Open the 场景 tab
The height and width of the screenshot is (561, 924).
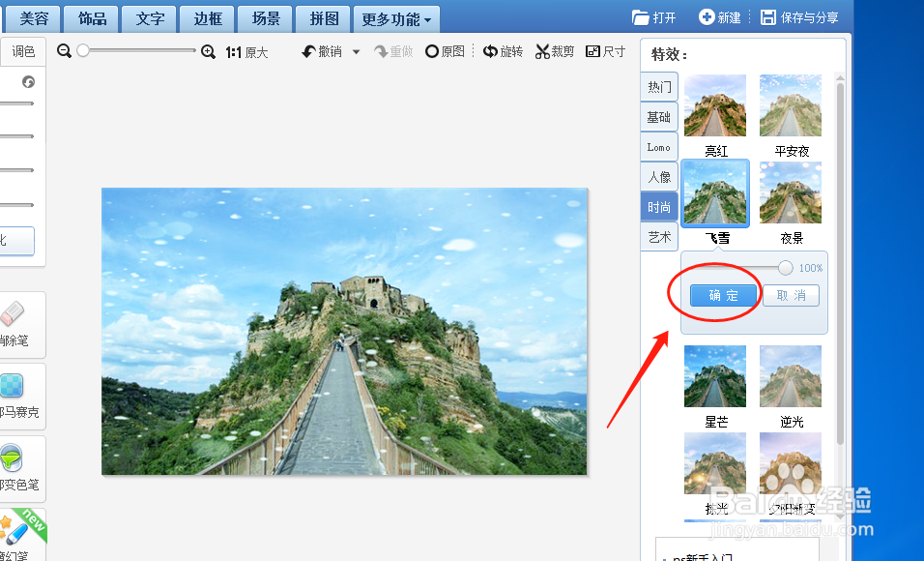coord(265,19)
